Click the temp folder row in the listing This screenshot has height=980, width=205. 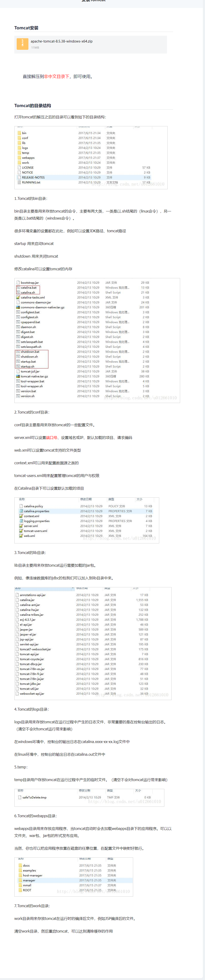[x=84, y=153]
